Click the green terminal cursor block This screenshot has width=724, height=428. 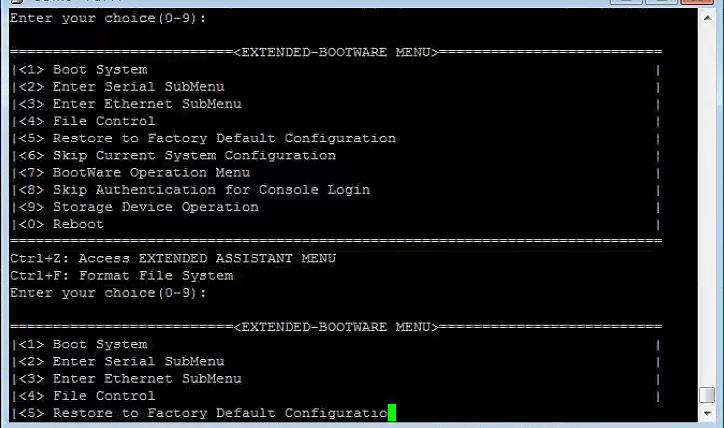point(392,413)
